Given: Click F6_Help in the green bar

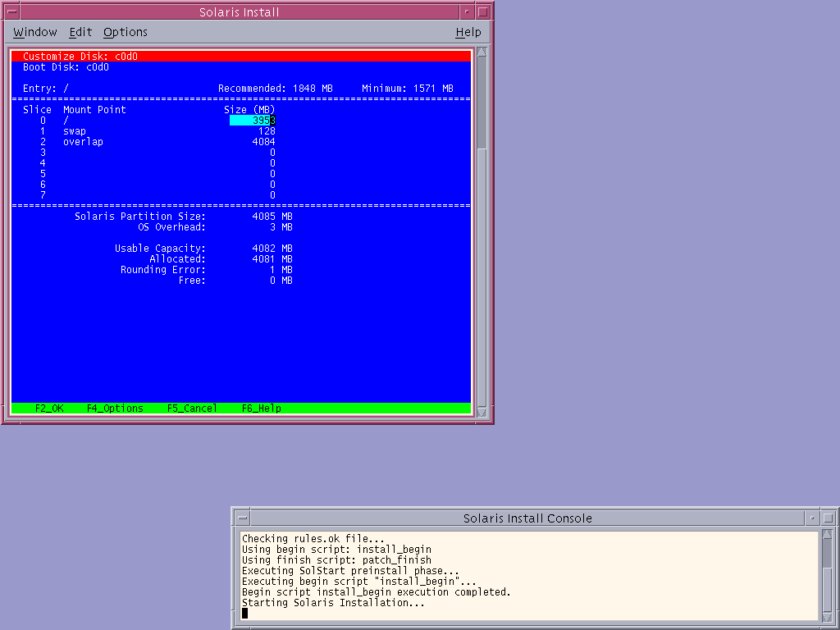Looking at the screenshot, I should (262, 409).
